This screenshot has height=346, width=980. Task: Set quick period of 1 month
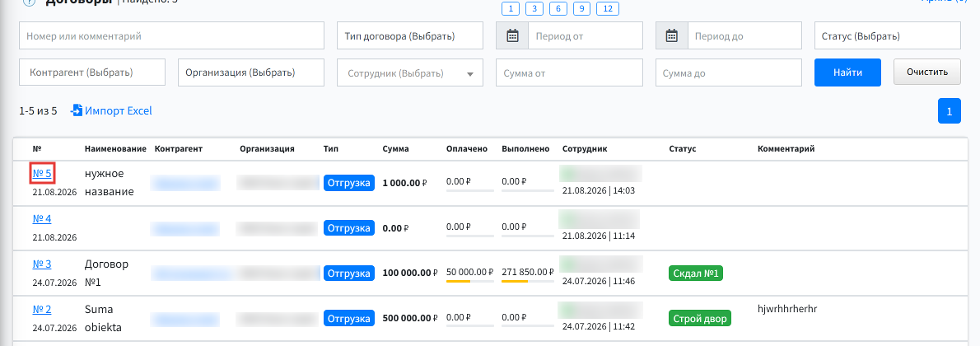[x=511, y=9]
